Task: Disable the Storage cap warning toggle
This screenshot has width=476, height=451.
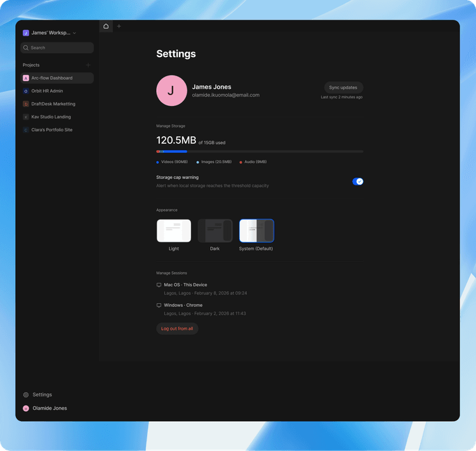Action: click(357, 181)
